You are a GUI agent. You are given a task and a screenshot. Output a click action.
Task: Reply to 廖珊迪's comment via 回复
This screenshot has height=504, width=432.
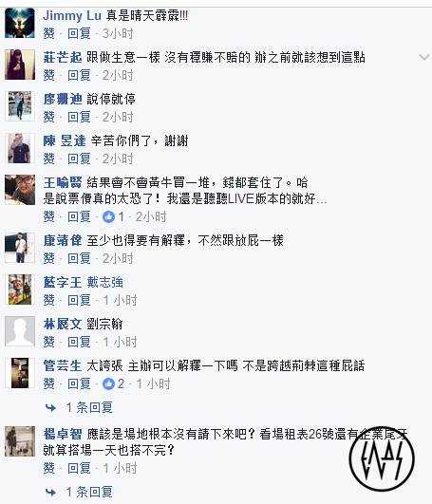79,117
